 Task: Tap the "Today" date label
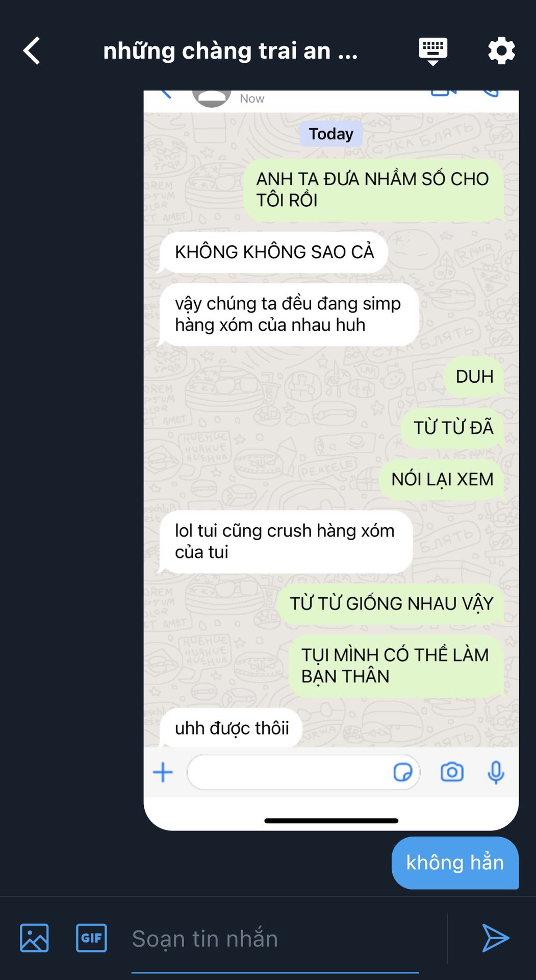331,134
